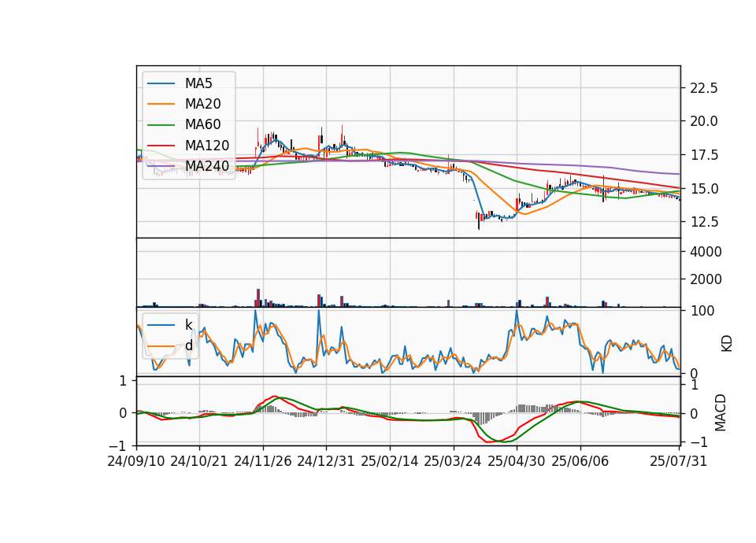756x543 pixels.
Task: Click the d legend label in KD panel
Action: coord(188,345)
